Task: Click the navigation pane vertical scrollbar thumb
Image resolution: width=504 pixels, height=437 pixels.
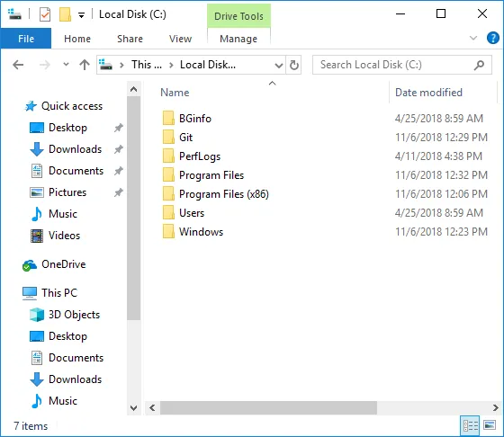Action: pyautogui.click(x=134, y=208)
